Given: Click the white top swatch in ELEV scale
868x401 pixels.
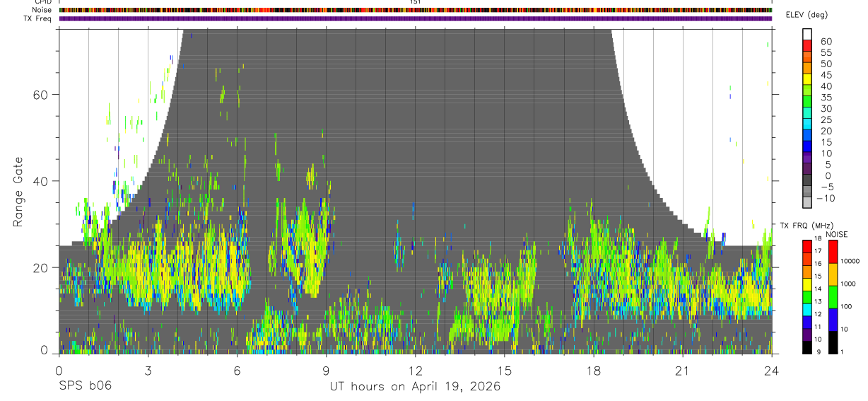Looking at the screenshot, I should coord(807,34).
